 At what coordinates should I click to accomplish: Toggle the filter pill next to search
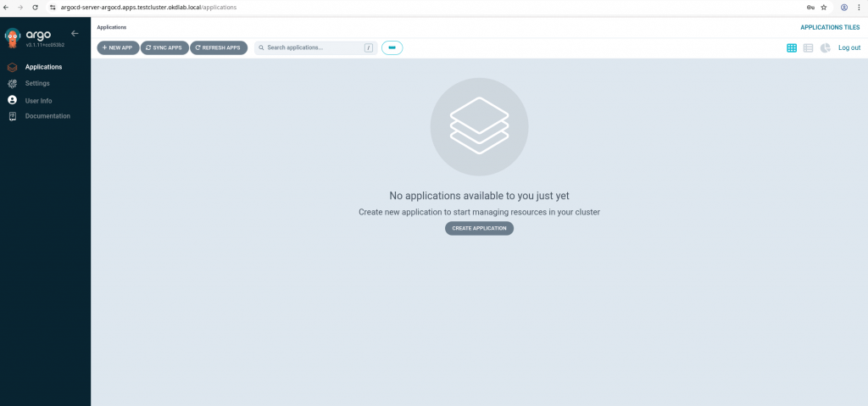392,47
